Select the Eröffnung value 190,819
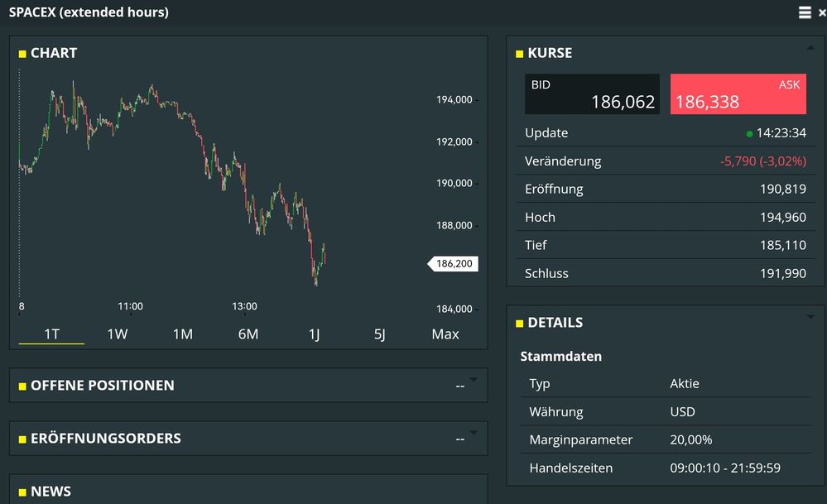This screenshot has width=827, height=504. [x=782, y=189]
